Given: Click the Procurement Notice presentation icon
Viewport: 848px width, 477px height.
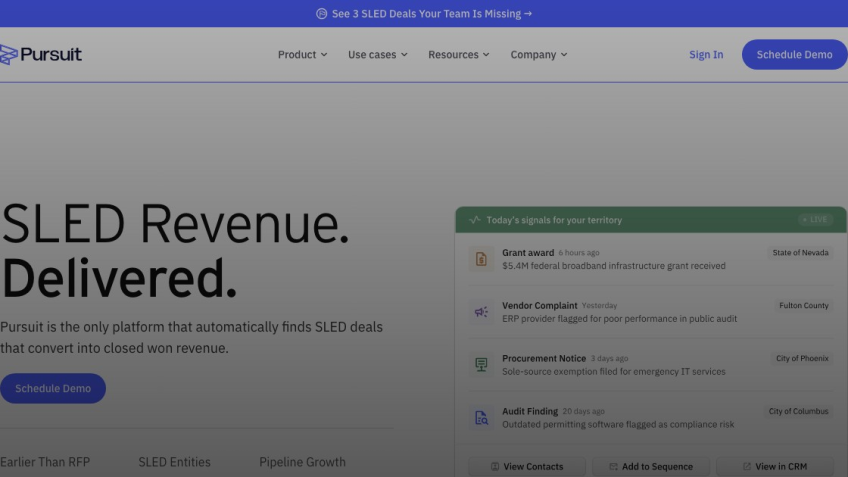Looking at the screenshot, I should (x=481, y=365).
